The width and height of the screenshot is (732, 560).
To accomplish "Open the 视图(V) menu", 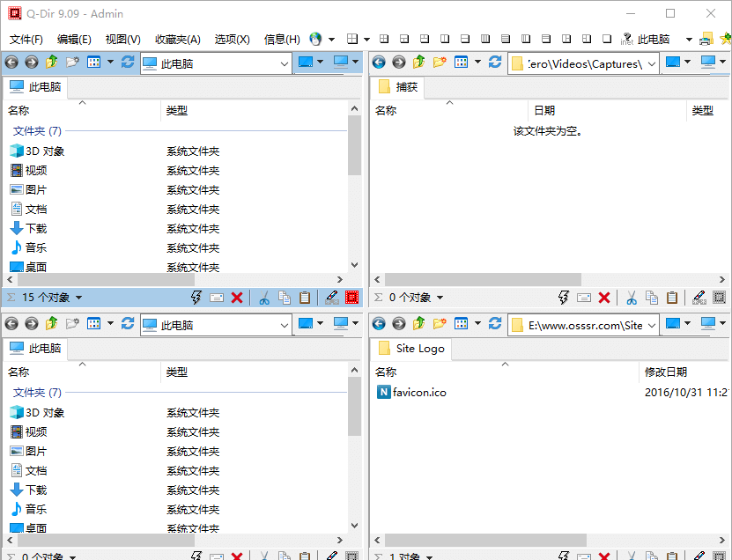I will click(122, 40).
